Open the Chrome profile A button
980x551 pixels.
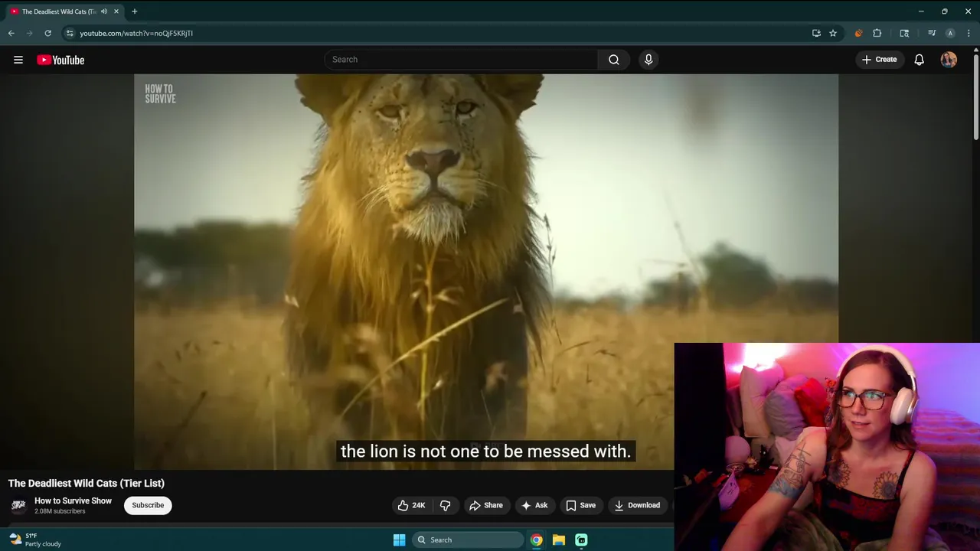(x=950, y=33)
